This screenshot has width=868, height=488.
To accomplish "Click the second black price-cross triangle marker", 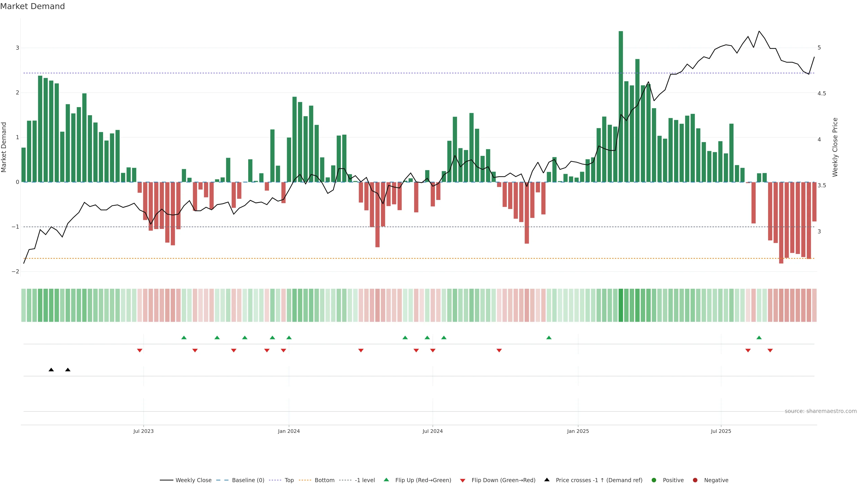I will [68, 370].
